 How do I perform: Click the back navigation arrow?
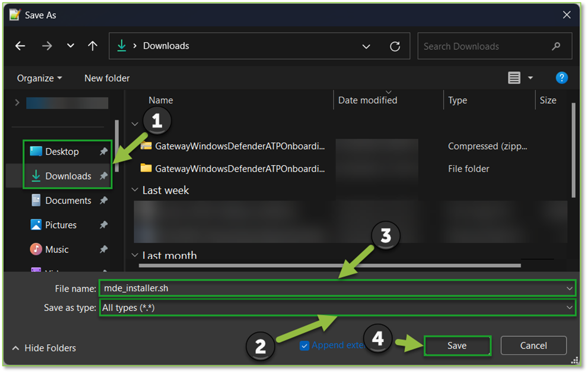[x=19, y=46]
